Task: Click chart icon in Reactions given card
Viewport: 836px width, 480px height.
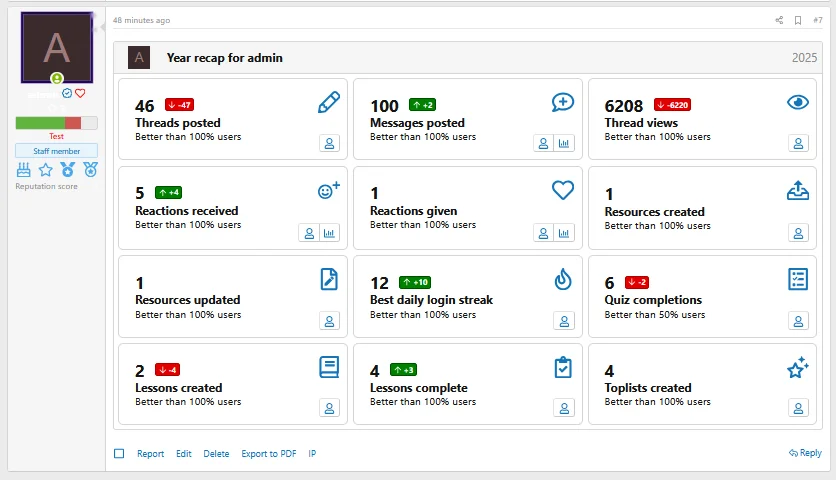Action: 565,233
